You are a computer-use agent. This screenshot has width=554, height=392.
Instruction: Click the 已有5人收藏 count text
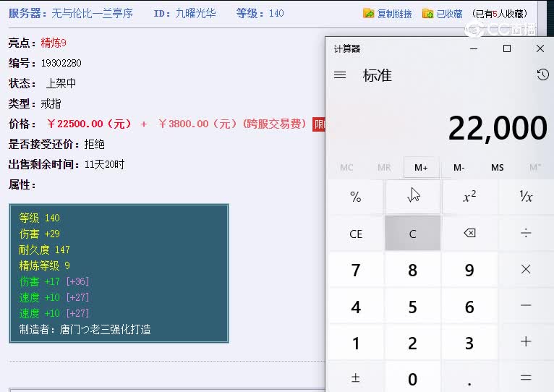coord(499,14)
